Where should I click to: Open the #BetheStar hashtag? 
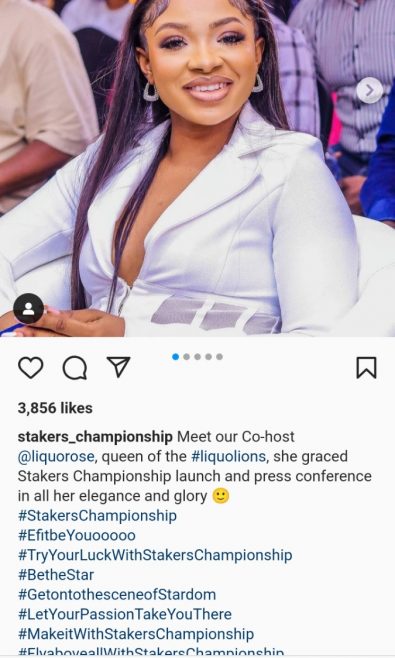(x=56, y=575)
